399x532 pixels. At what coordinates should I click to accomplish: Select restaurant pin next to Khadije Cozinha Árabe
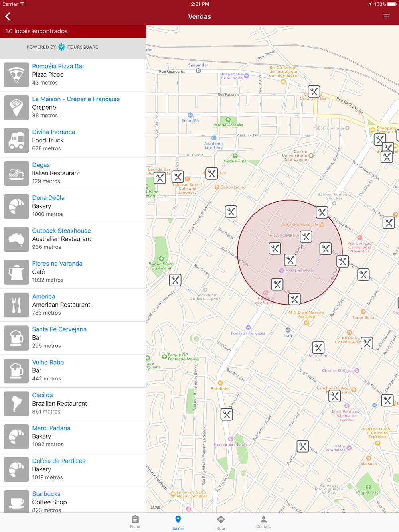367,343
